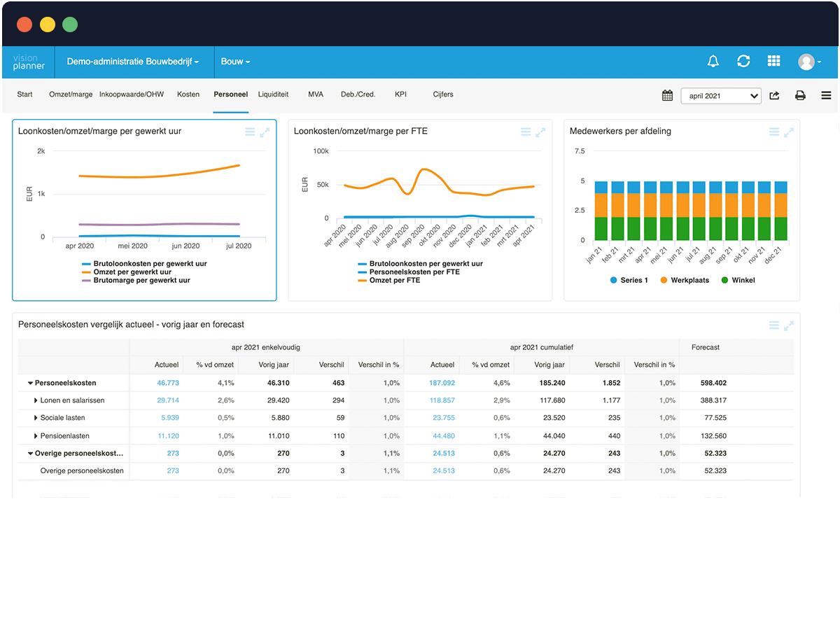840x630 pixels.
Task: Click the 598.402 forecast value
Action: click(x=713, y=383)
